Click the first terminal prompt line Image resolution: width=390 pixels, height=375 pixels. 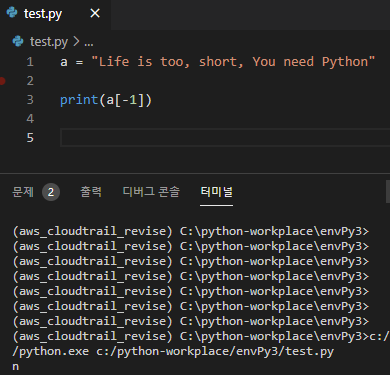coord(191,231)
